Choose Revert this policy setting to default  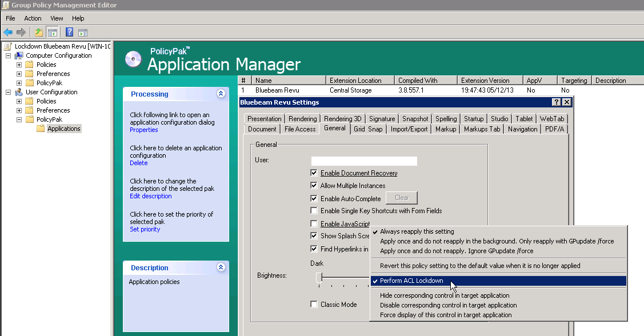pyautogui.click(x=499, y=266)
